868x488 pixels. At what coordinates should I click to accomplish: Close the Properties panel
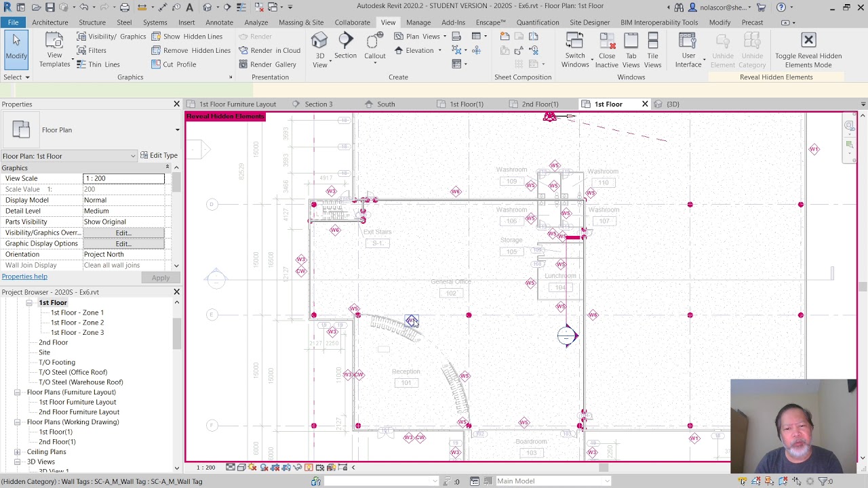(x=176, y=104)
